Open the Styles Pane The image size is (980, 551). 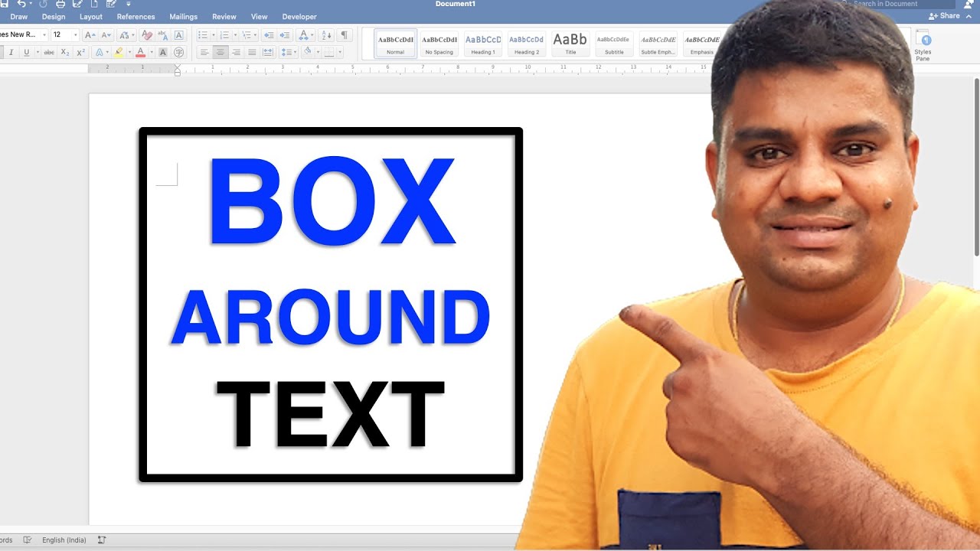point(923,46)
